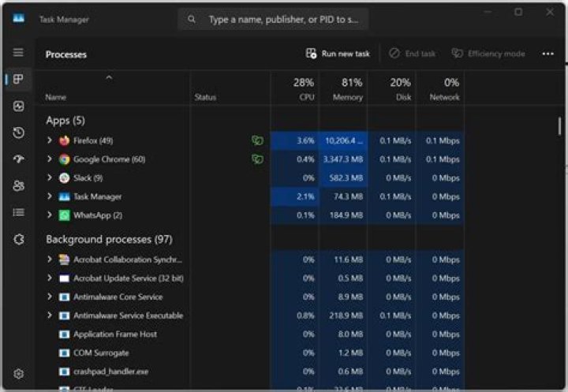Click Task Manager CPU value 2.1%
Image resolution: width=568 pixels, height=392 pixels.
point(305,196)
